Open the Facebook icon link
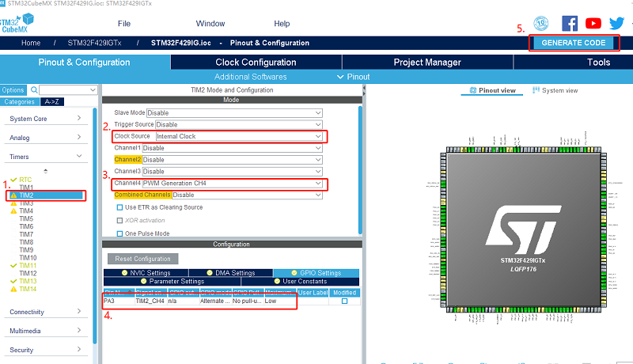Image resolution: width=633 pixels, height=364 pixels. pos(569,24)
